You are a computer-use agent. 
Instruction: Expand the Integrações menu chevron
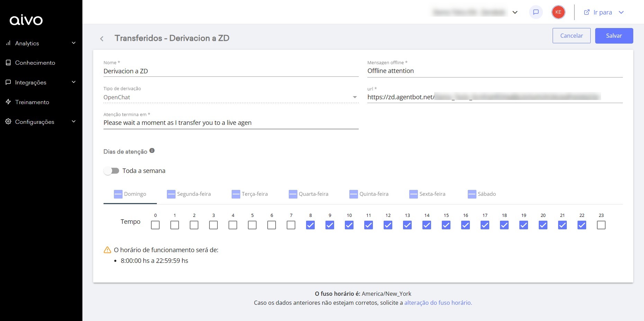coord(73,82)
